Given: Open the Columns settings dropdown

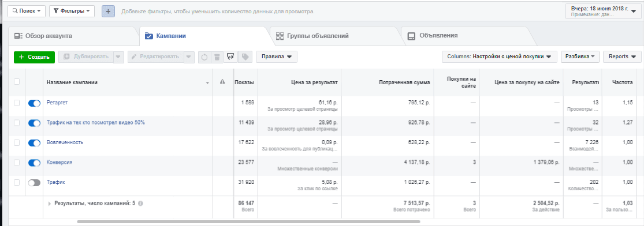Looking at the screenshot, I should tap(500, 56).
